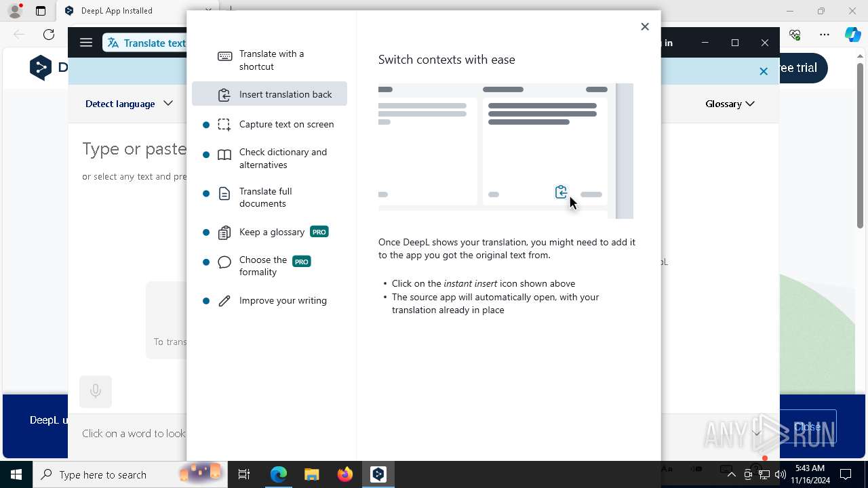Click speech bubble icon beside Choose the formality
This screenshot has height=488, width=868.
pos(224,262)
